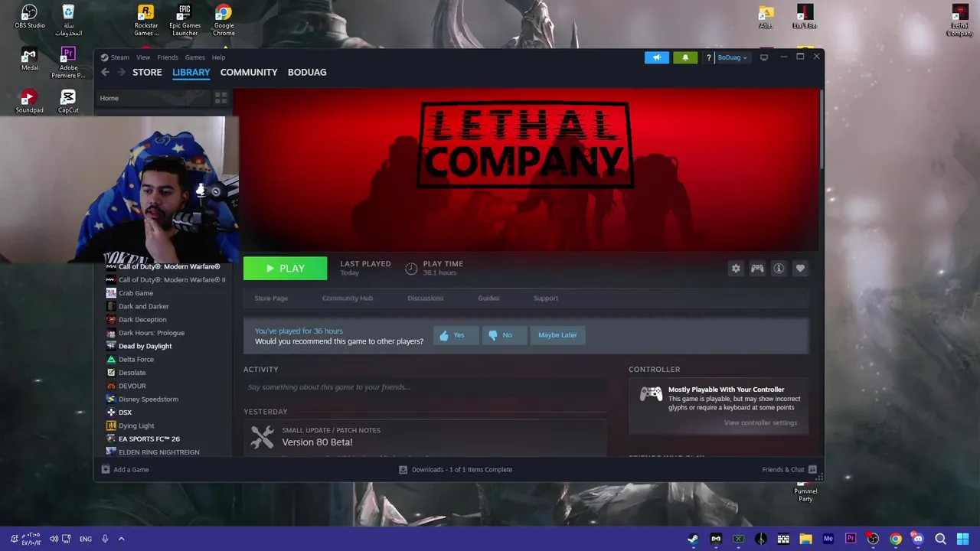Select ELDEN RING NIGHTREIGN in library list
This screenshot has width=980, height=551.
158,452
